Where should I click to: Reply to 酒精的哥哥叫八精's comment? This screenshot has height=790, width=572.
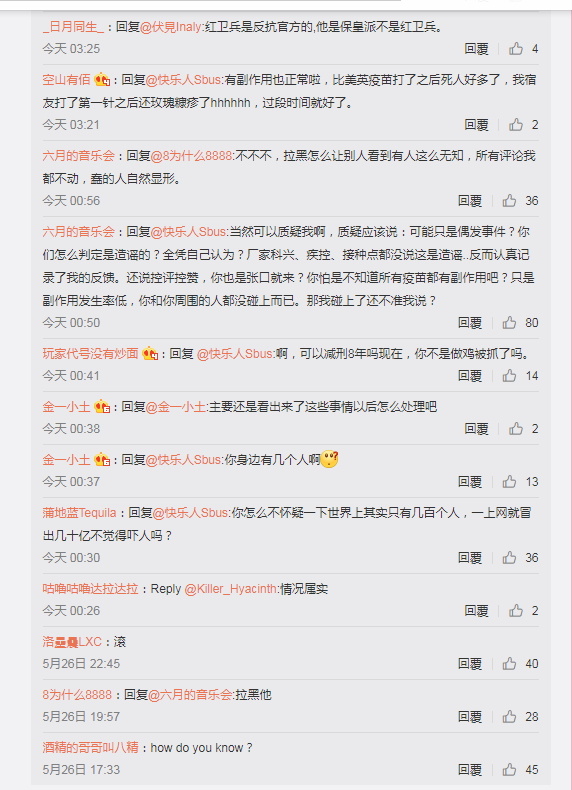[x=470, y=770]
